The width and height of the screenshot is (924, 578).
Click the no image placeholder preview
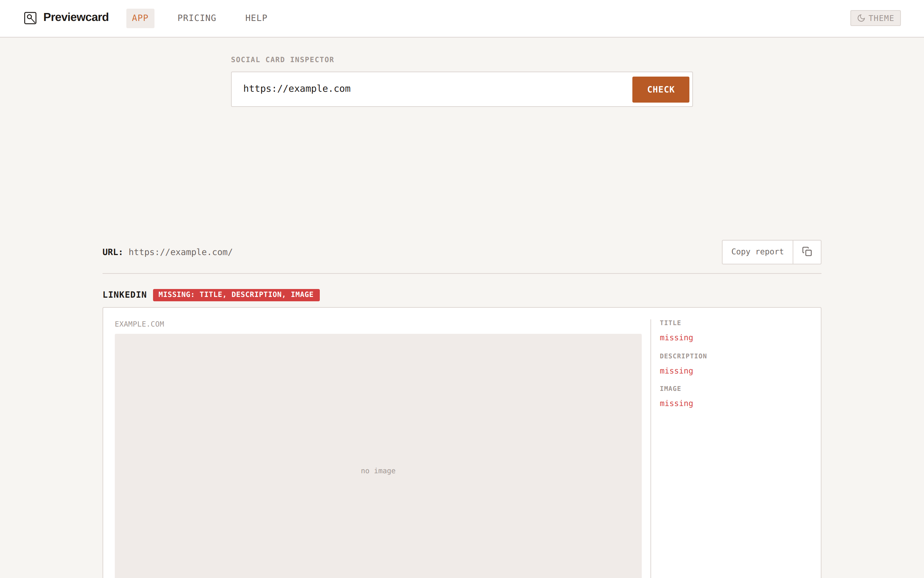pos(378,456)
